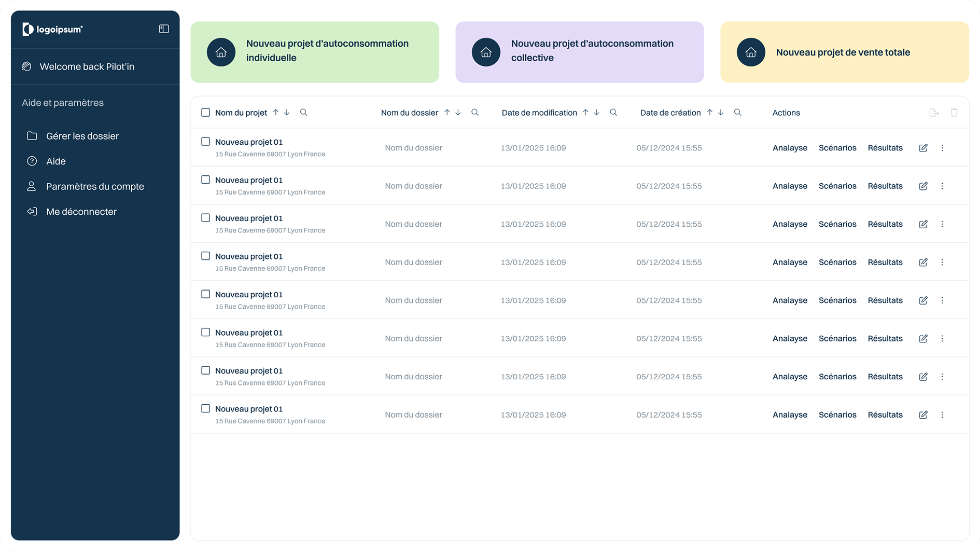Search within the Nom du projet column
This screenshot has height=551, width=980.
304,112
